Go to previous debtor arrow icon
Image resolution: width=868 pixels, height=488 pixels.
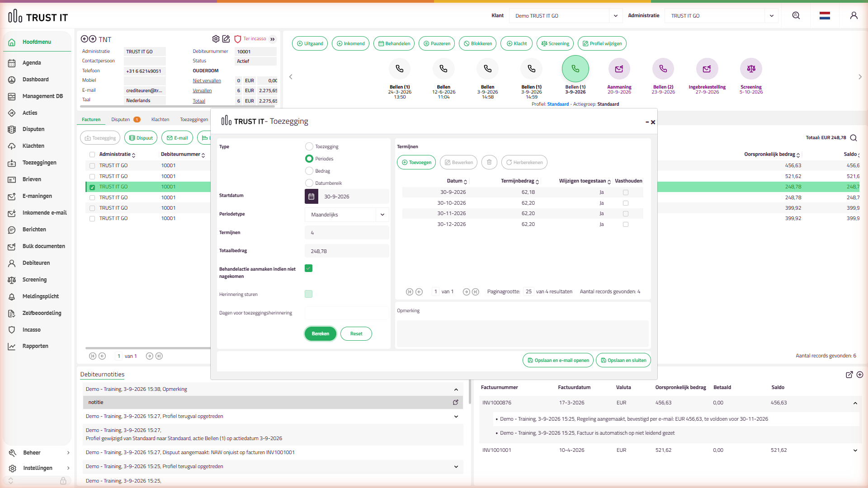click(85, 39)
